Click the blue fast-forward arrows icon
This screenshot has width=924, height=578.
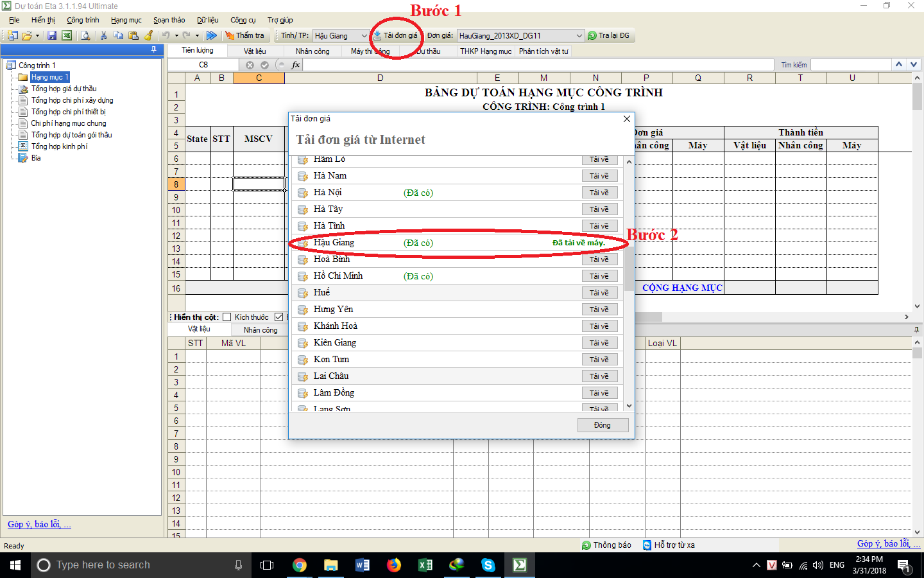(x=211, y=36)
